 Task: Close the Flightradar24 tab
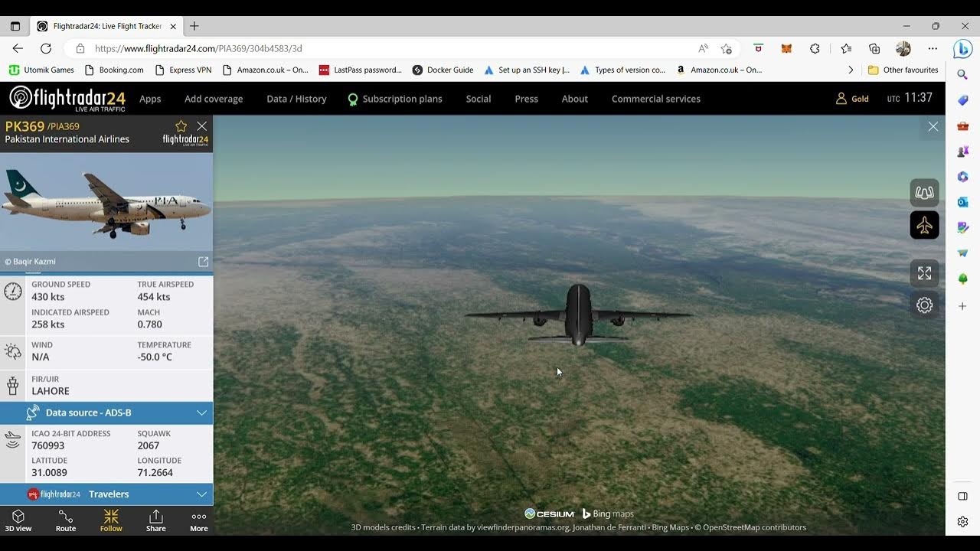click(x=173, y=26)
